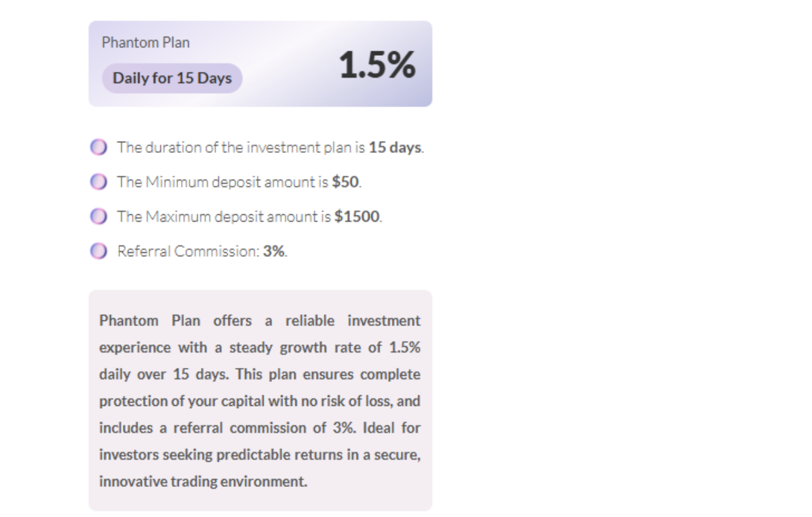Screen dimensions: 812x517
Task: Click the 'Referral Commission:' label
Action: tap(188, 251)
